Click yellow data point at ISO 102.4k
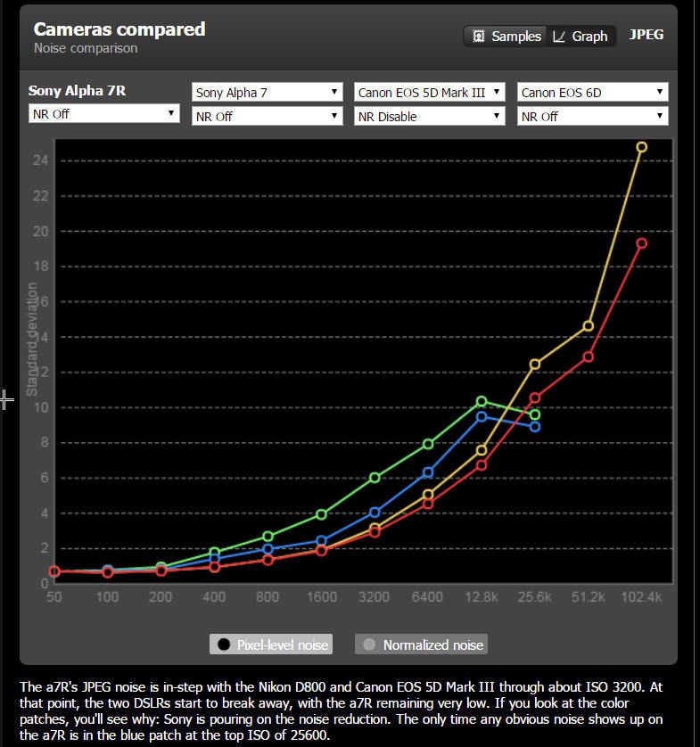The width and height of the screenshot is (700, 747). pos(642,147)
